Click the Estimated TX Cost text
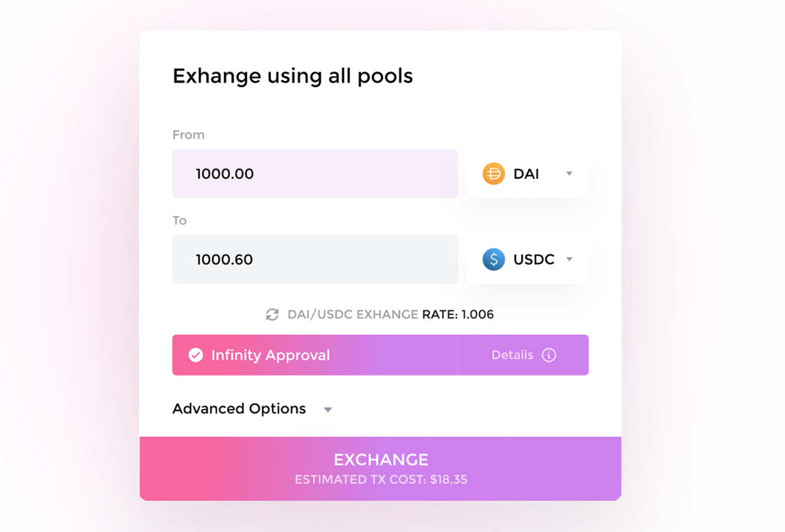 381,480
